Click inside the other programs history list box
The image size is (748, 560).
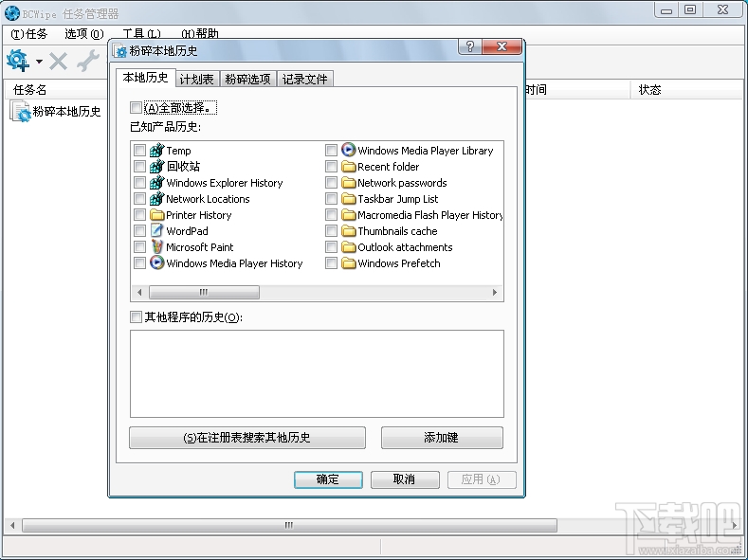(317, 373)
